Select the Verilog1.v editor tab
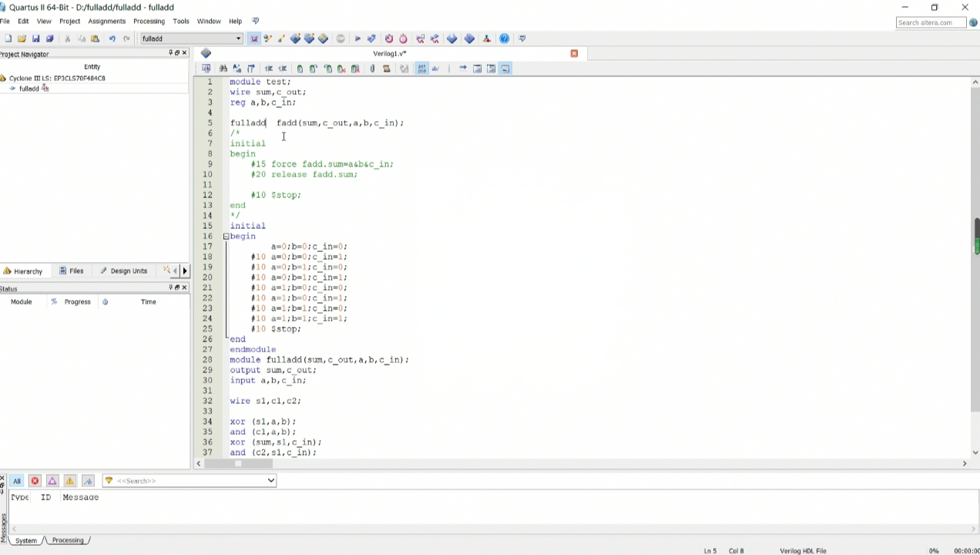 [390, 53]
